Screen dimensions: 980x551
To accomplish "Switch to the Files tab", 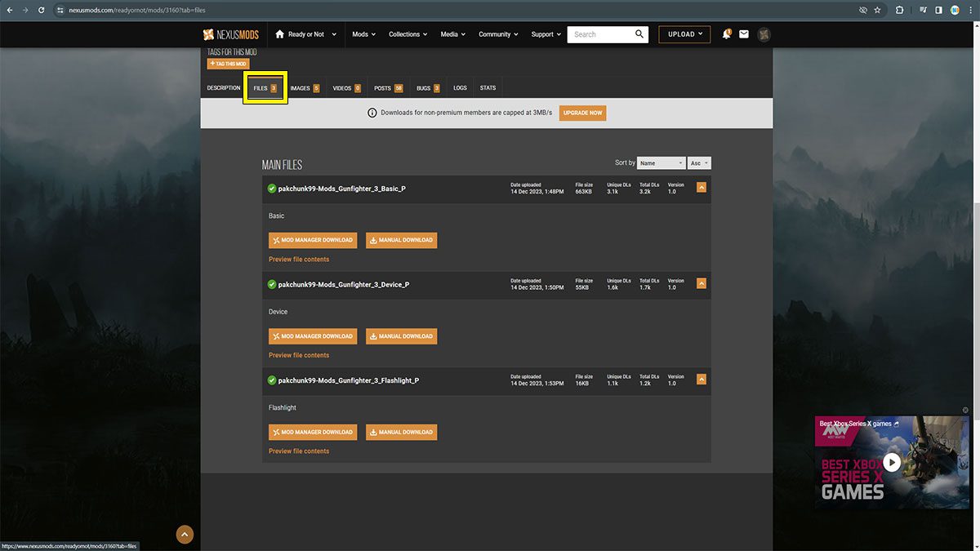I will coord(265,88).
